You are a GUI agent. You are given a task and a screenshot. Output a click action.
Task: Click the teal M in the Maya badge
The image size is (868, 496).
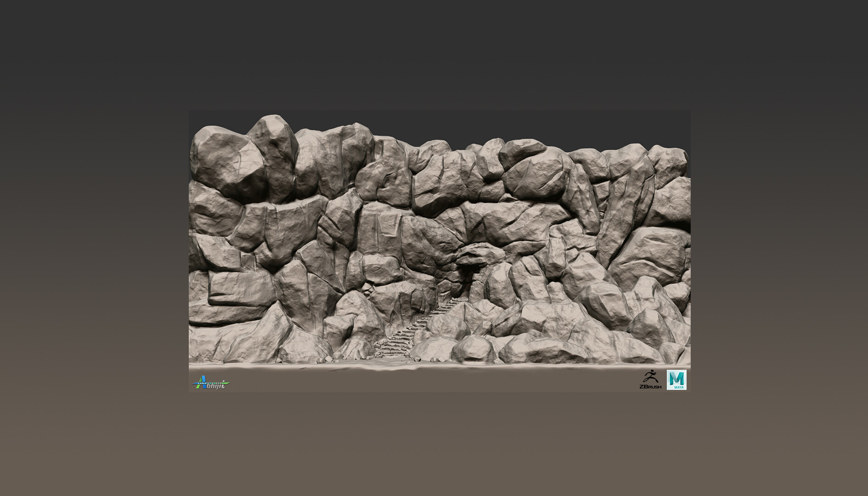(676, 378)
